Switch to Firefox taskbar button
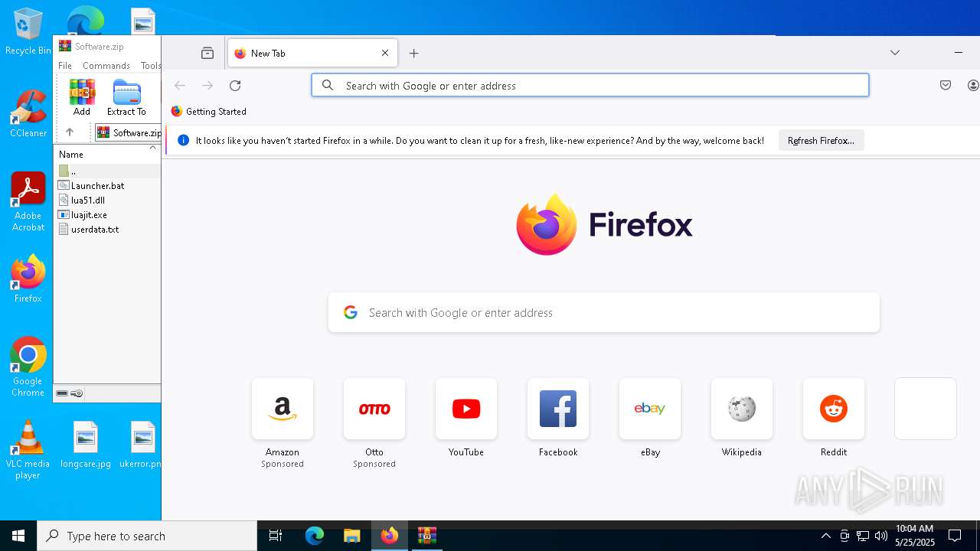The width and height of the screenshot is (980, 551). coord(389,536)
